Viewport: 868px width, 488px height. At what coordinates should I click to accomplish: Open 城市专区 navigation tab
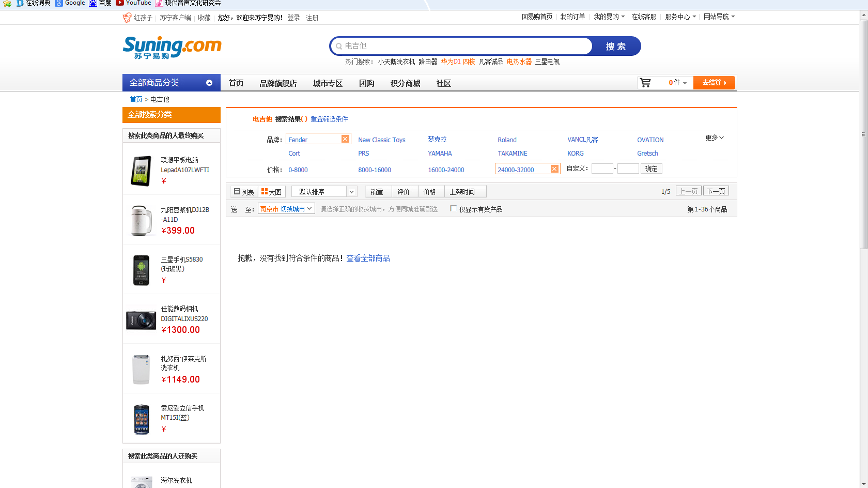[x=328, y=83]
